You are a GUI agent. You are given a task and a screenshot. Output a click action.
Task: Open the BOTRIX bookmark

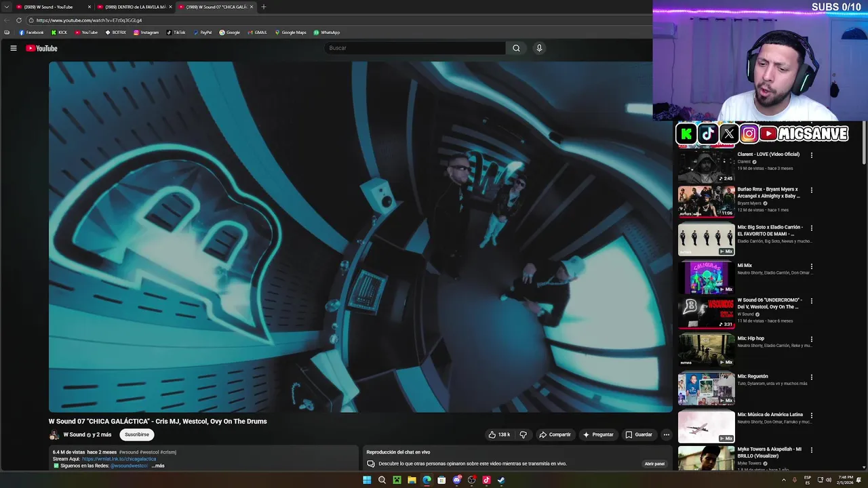tap(116, 33)
